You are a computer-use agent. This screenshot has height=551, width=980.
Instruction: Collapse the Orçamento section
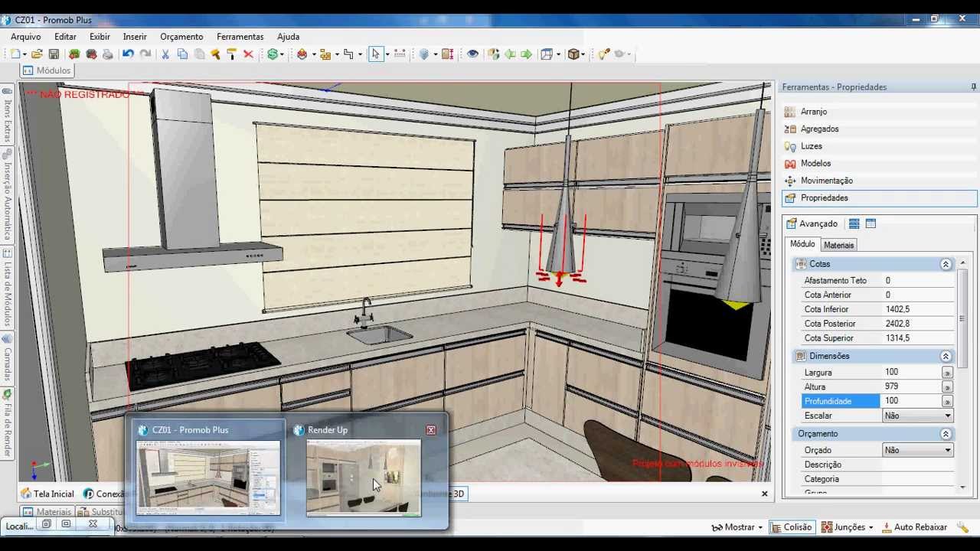(946, 434)
